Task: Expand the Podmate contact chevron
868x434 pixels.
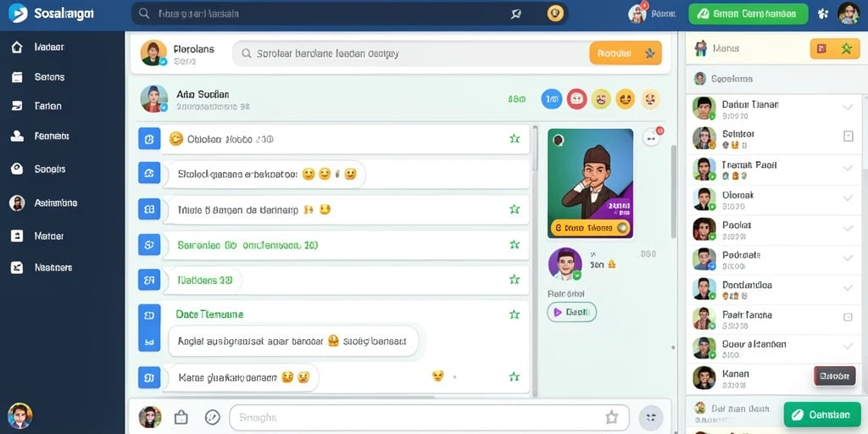Action: 848,258
